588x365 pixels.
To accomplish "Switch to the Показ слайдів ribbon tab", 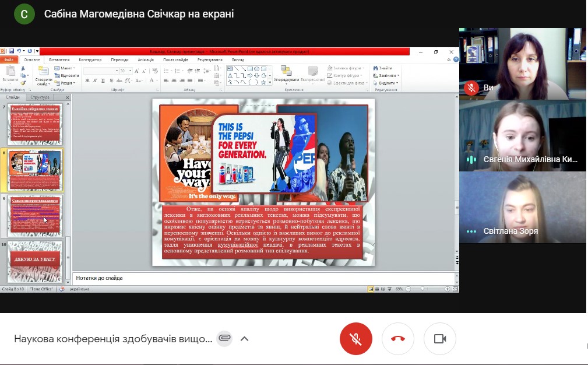I will click(175, 60).
